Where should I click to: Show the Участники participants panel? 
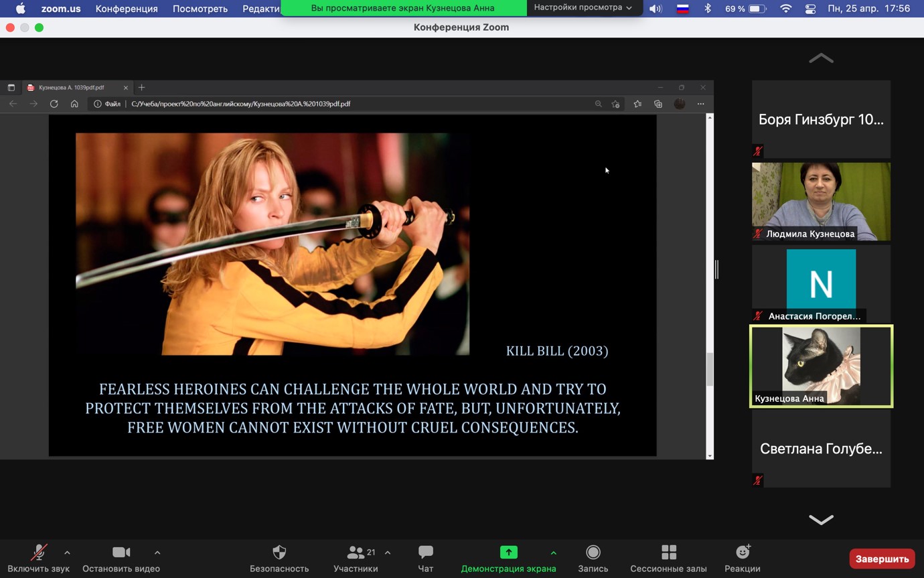click(x=356, y=559)
